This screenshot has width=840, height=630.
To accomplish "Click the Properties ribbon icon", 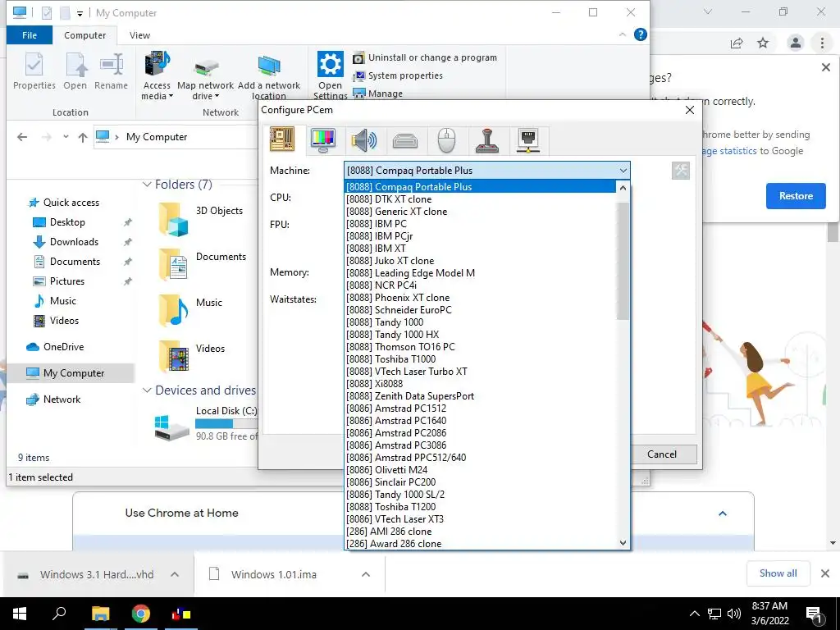I will click(x=34, y=71).
